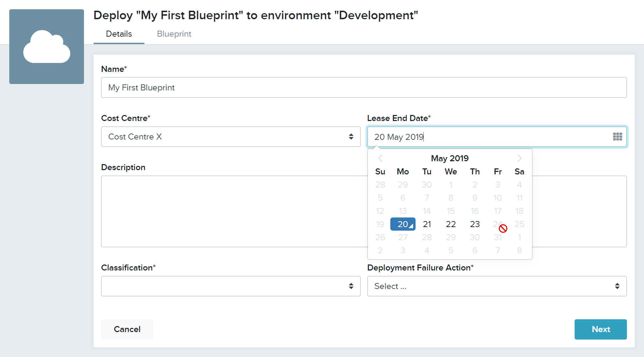Viewport: 644px width, 357px height.
Task: Choose May 22 in the calendar
Action: click(x=451, y=224)
